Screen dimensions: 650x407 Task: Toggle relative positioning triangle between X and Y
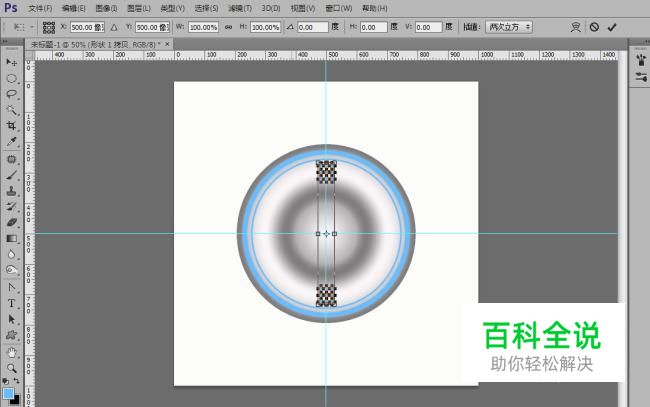pos(114,27)
